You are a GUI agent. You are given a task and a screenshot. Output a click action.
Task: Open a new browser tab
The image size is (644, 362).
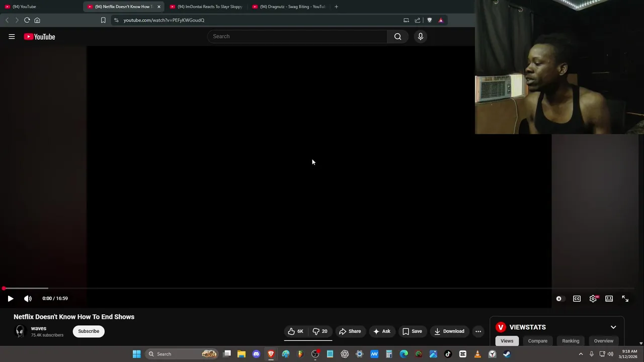tap(336, 7)
